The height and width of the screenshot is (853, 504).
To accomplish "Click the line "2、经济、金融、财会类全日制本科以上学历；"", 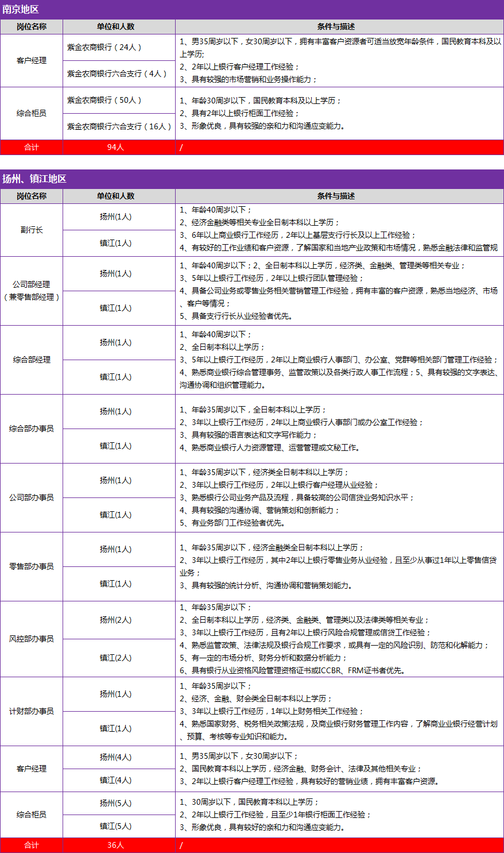I will tap(256, 698).
